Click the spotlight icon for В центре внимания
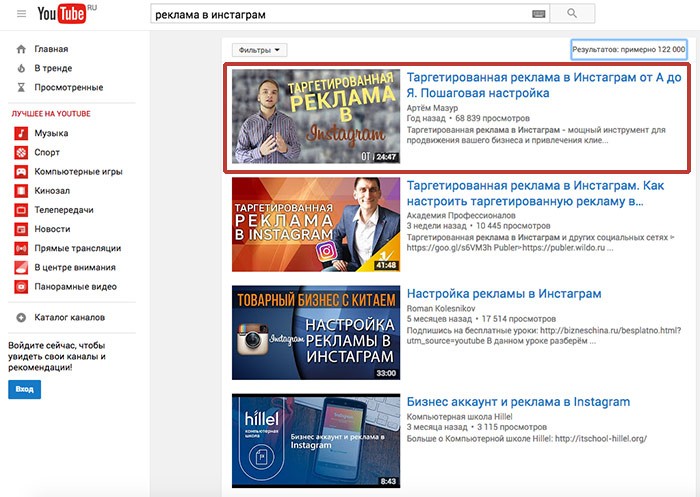Image resolution: width=700 pixels, height=497 pixels. pos(21,267)
